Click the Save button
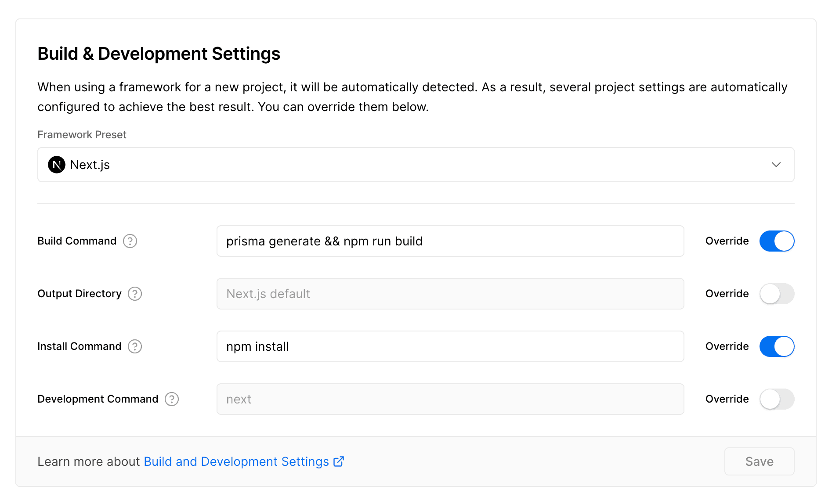Viewport: 832px width, 504px height. pos(760,461)
